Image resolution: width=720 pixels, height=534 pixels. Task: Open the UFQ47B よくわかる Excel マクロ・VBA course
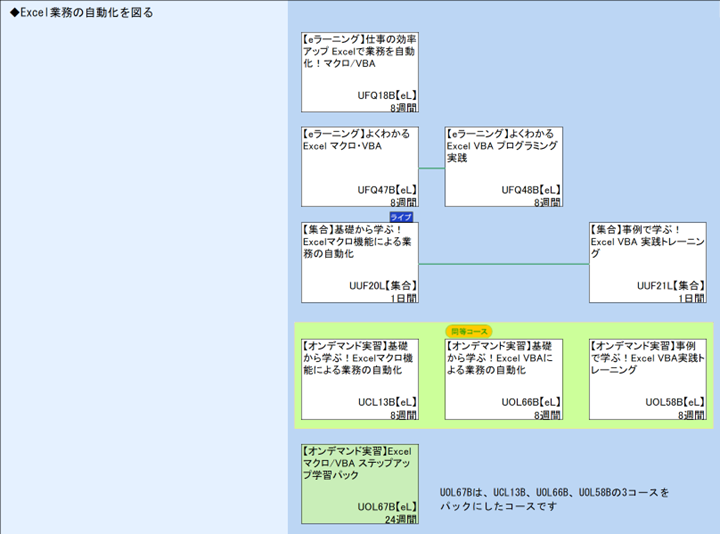[x=360, y=167]
